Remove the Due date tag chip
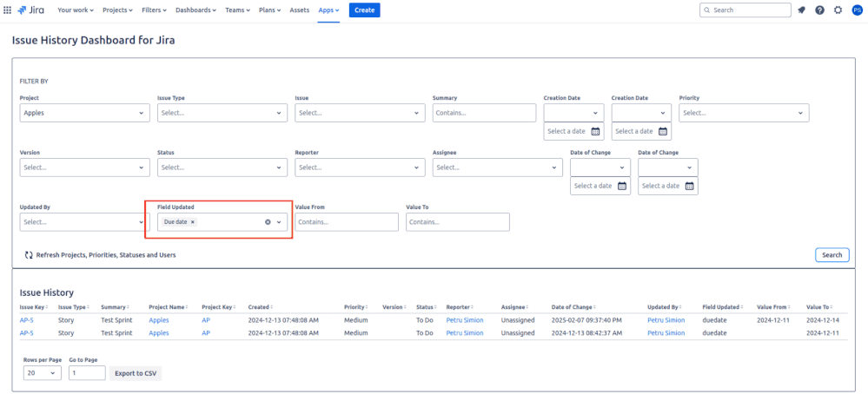The height and width of the screenshot is (394, 868). 193,222
